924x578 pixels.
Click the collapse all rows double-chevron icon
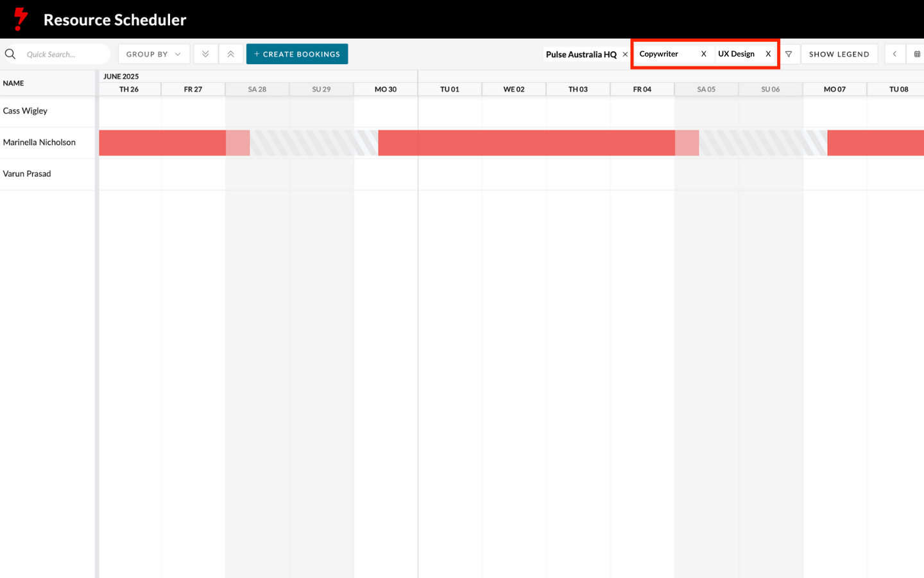point(231,54)
